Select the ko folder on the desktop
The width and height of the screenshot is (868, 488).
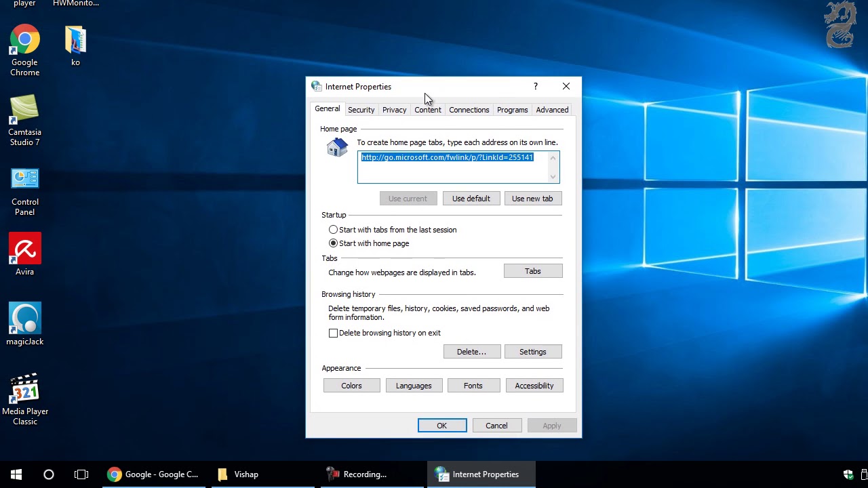pos(75,46)
